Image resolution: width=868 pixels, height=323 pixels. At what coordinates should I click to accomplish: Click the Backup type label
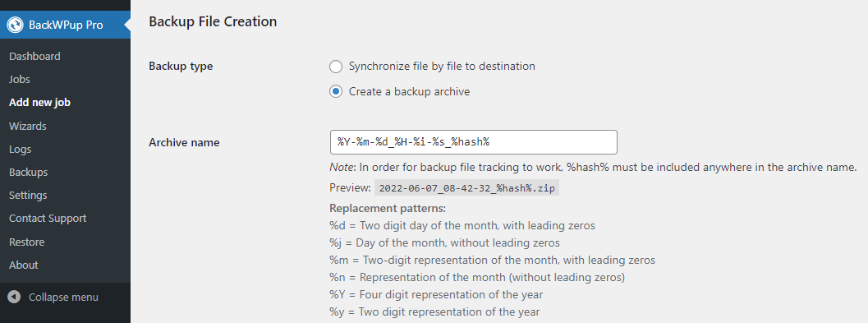click(181, 67)
